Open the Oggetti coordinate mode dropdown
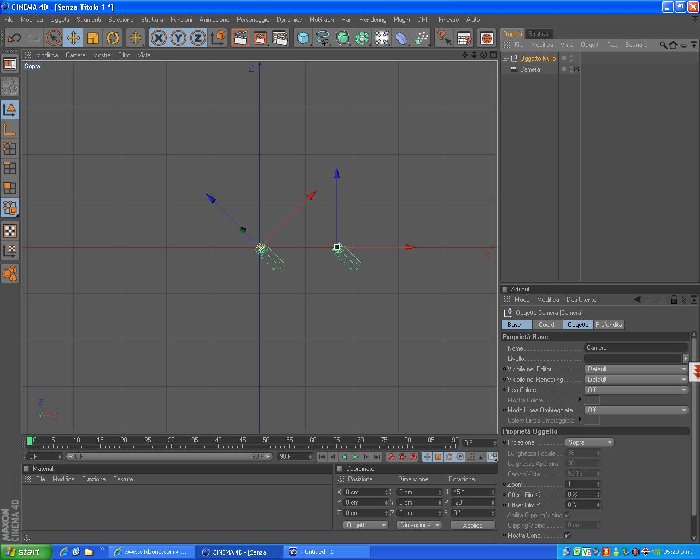 365,525
